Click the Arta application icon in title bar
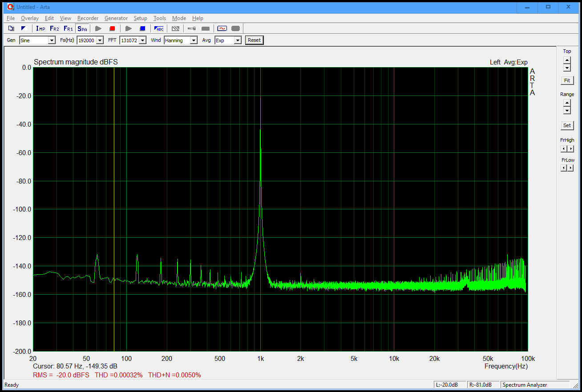Image resolution: width=582 pixels, height=392 pixels. (11, 7)
